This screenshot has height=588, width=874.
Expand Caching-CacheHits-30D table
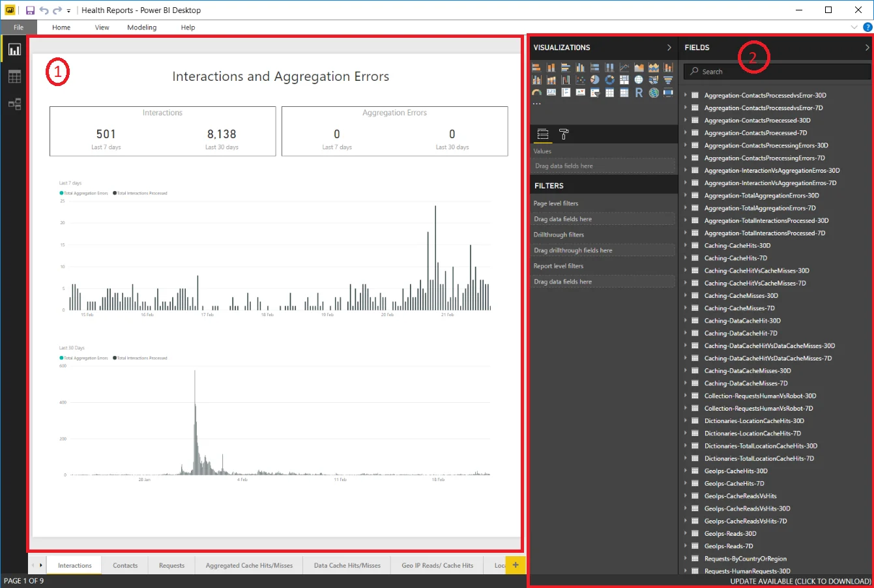686,246
